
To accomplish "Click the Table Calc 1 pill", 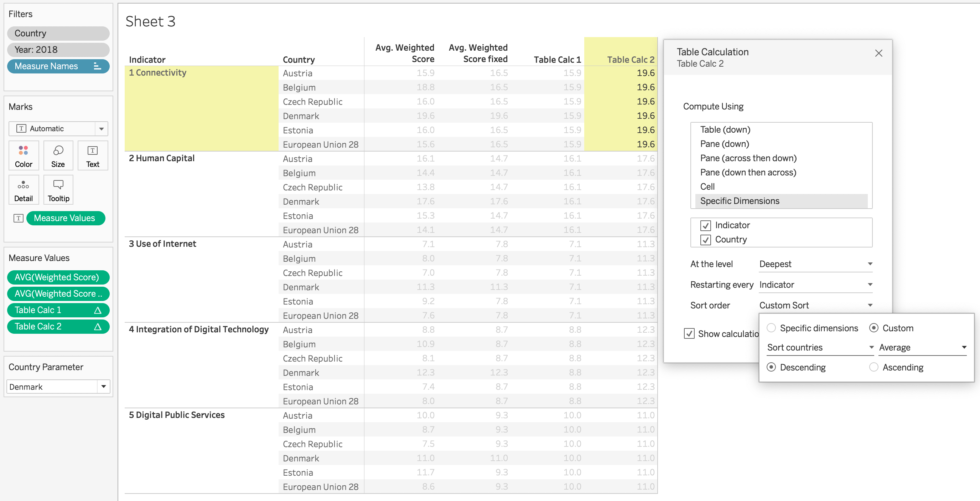I will [58, 310].
